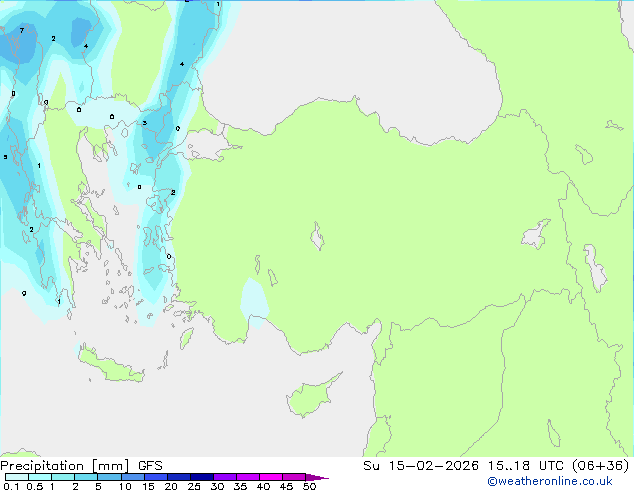Select the purple 30–35 mm legend box
The image size is (634, 490).
(225, 477)
